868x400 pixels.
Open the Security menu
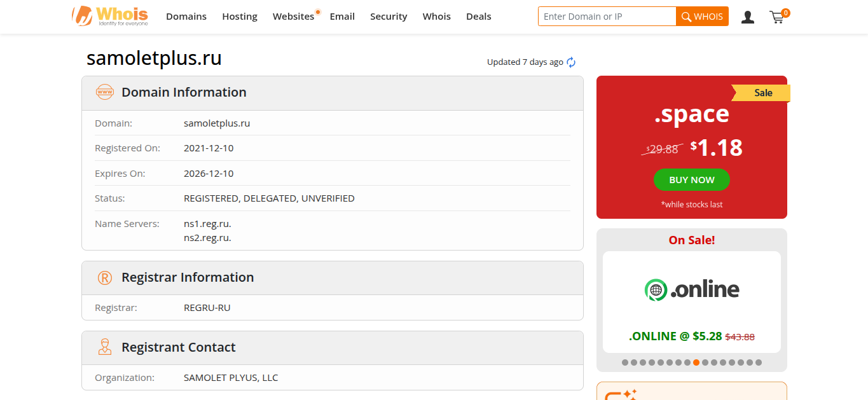389,17
